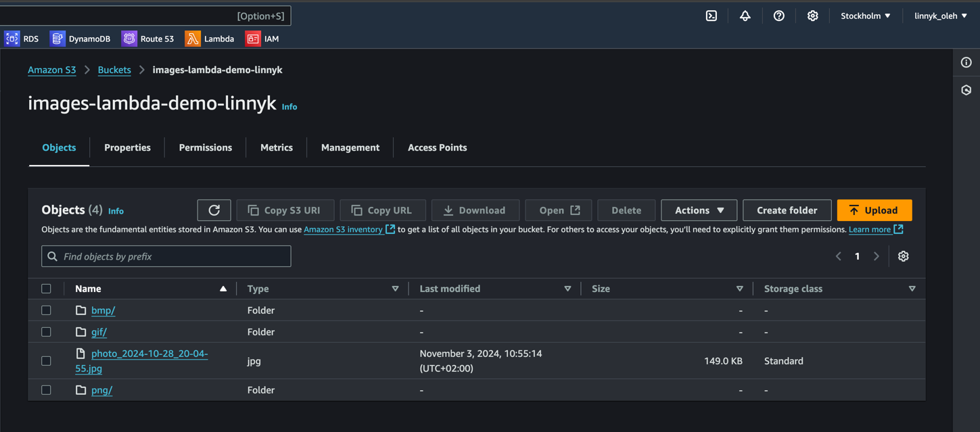The width and height of the screenshot is (980, 432).
Task: Click the Upload button
Action: pyautogui.click(x=874, y=210)
